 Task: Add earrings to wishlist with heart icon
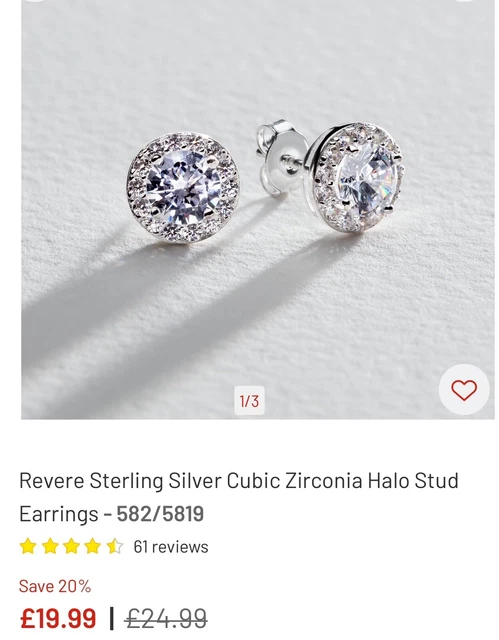point(464,389)
